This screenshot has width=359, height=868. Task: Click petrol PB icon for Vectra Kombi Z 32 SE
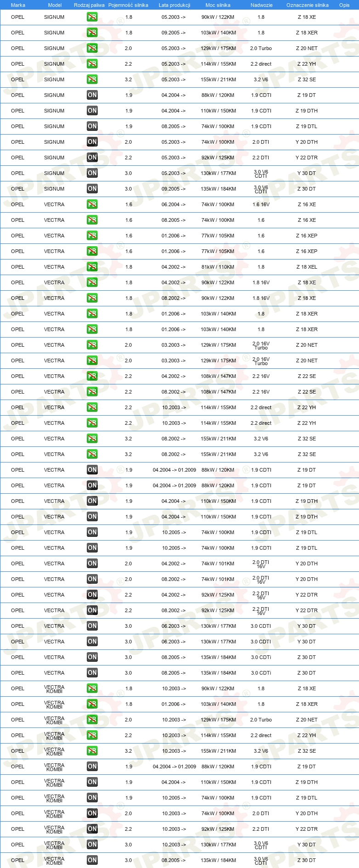(92, 751)
